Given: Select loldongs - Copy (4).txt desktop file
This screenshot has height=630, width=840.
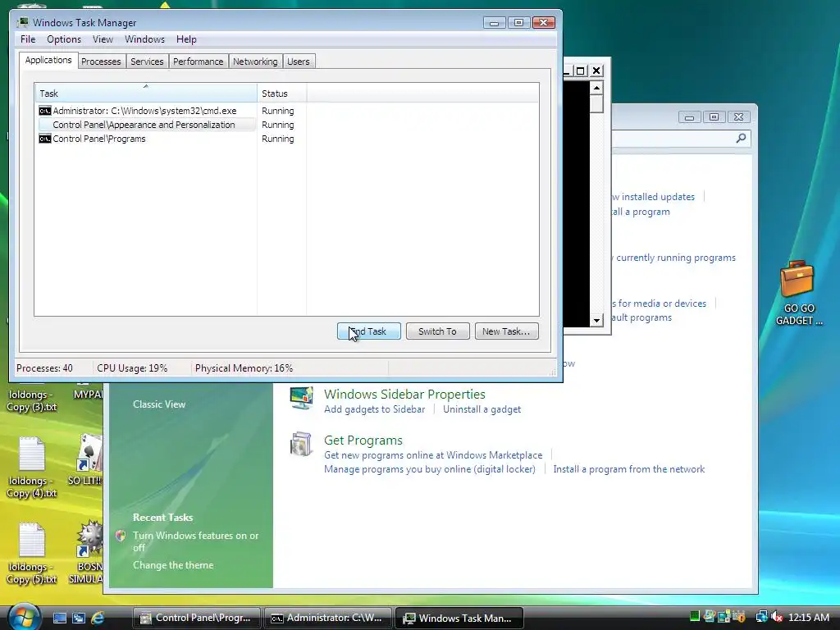Looking at the screenshot, I should pyautogui.click(x=32, y=468).
